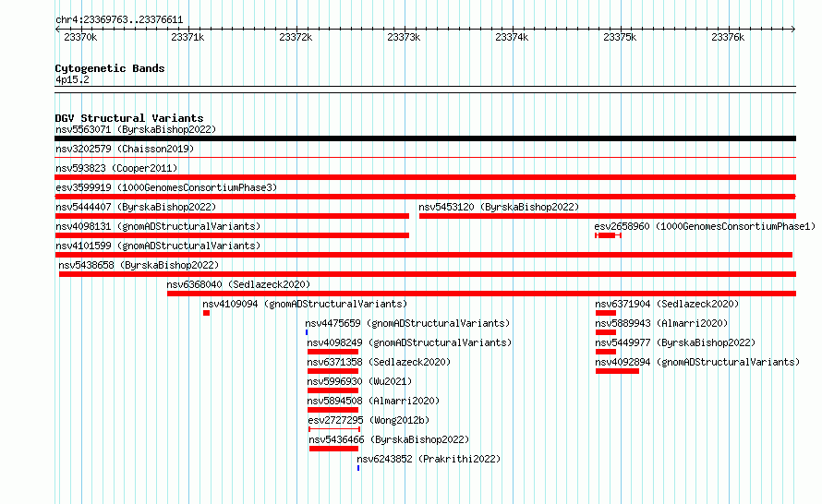Select the blue nsv4475659 variant marker
The width and height of the screenshot is (822, 504).
tap(307, 332)
